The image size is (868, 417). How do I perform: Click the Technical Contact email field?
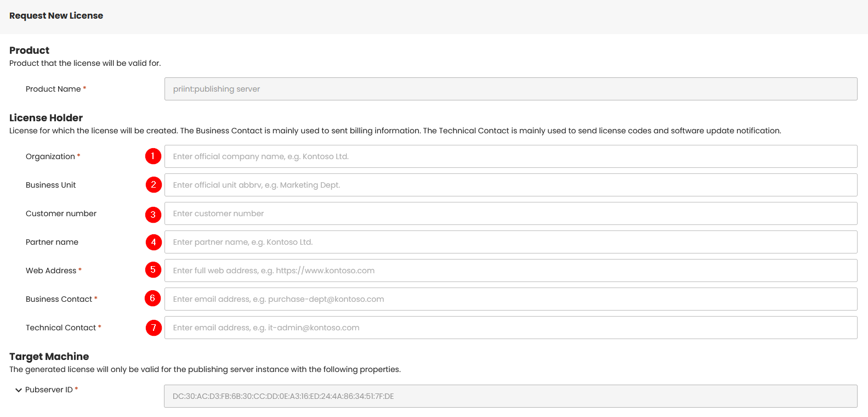510,328
